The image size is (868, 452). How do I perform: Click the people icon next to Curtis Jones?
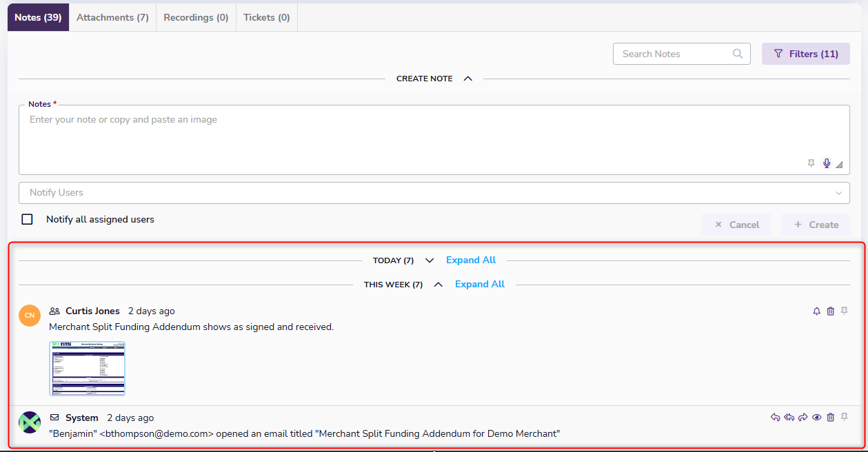[x=54, y=311]
